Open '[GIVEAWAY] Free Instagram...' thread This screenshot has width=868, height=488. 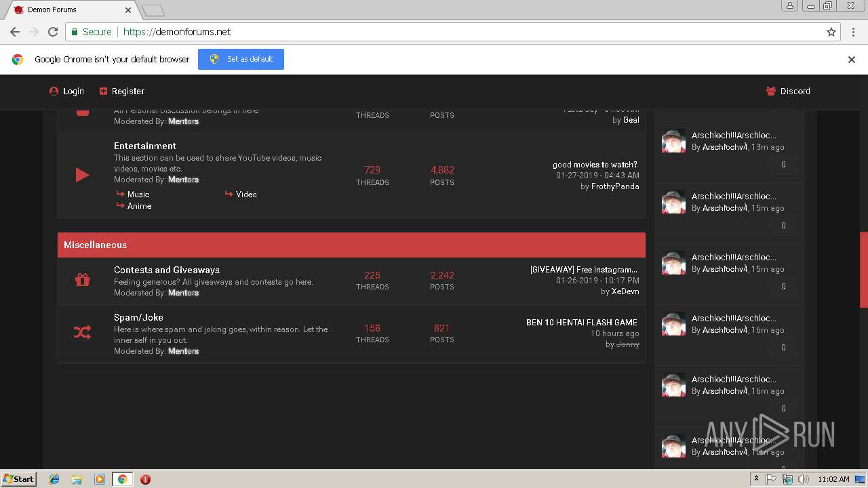pos(584,270)
